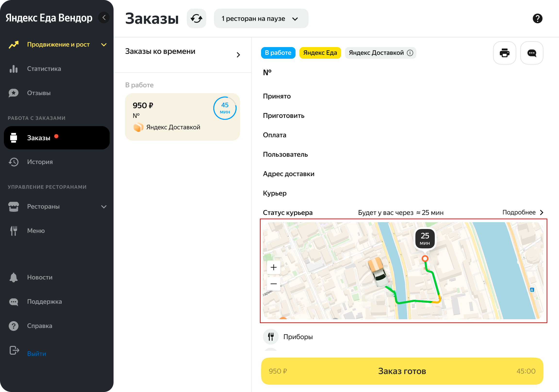Click the Рестораны storefront icon

(x=14, y=206)
